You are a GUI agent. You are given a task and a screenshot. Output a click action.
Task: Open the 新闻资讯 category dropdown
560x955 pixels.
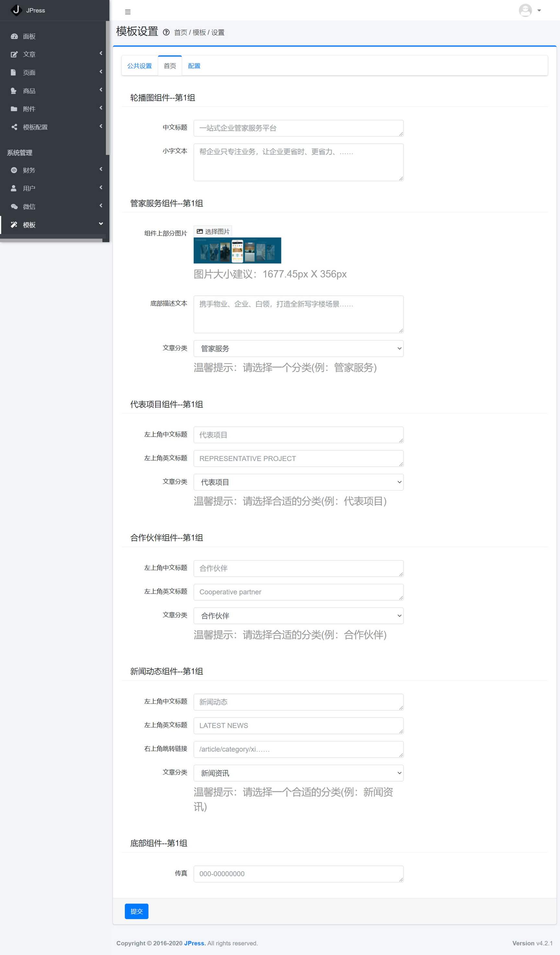298,773
